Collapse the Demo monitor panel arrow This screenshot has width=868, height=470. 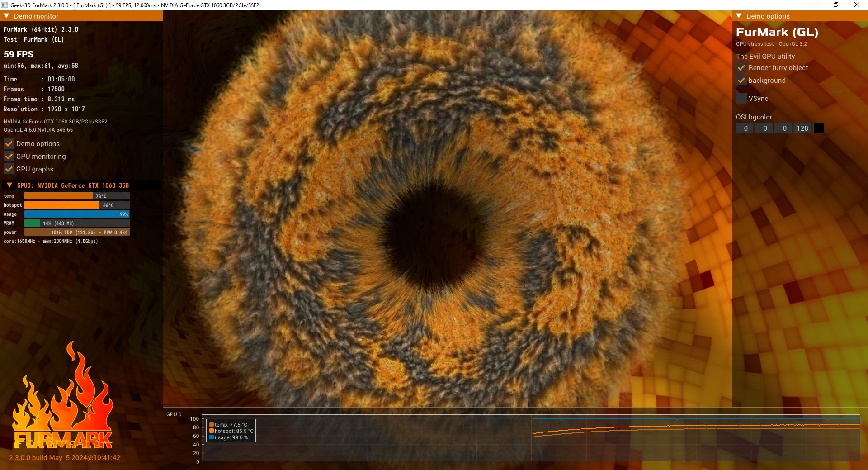point(6,16)
